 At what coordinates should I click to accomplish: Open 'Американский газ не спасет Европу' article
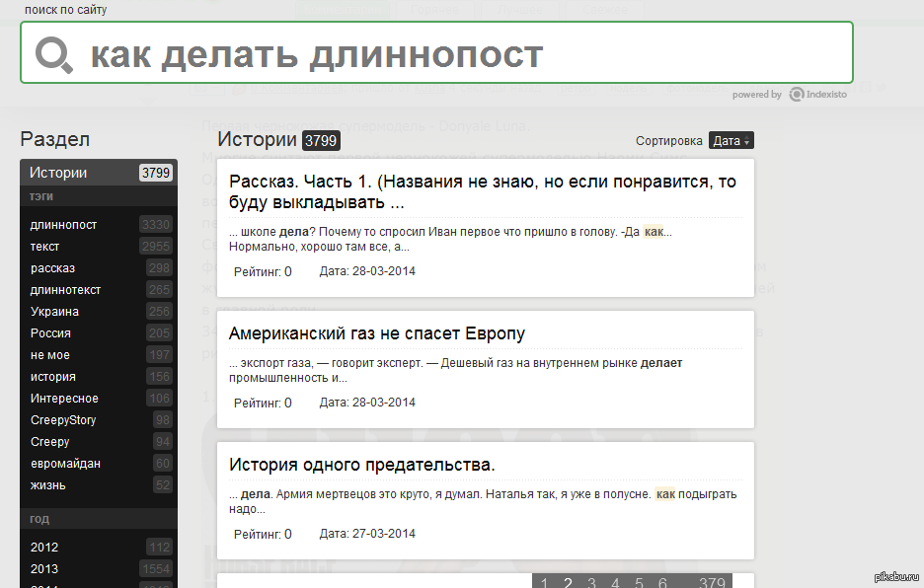(x=376, y=333)
